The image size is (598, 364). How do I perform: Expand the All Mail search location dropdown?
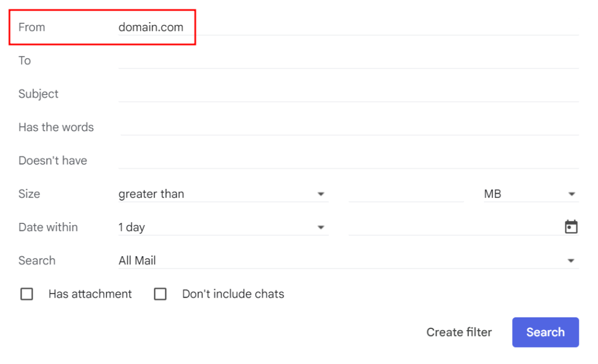pyautogui.click(x=348, y=261)
